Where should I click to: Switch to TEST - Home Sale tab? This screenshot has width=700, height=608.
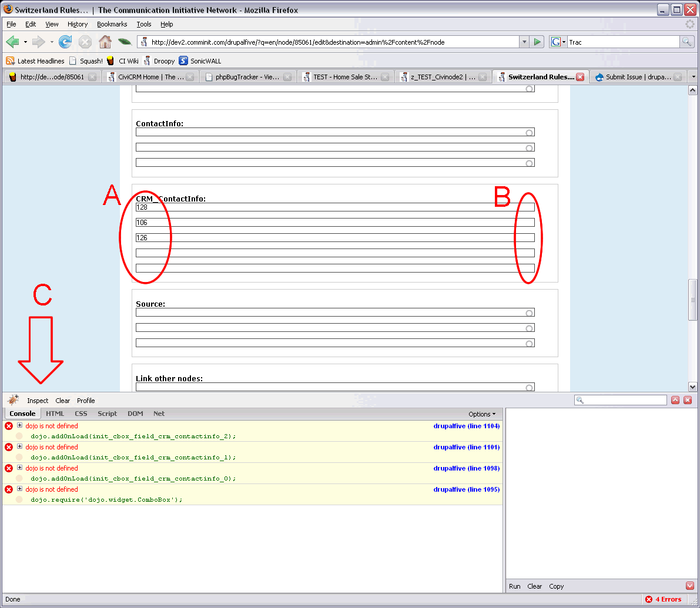pyautogui.click(x=346, y=77)
